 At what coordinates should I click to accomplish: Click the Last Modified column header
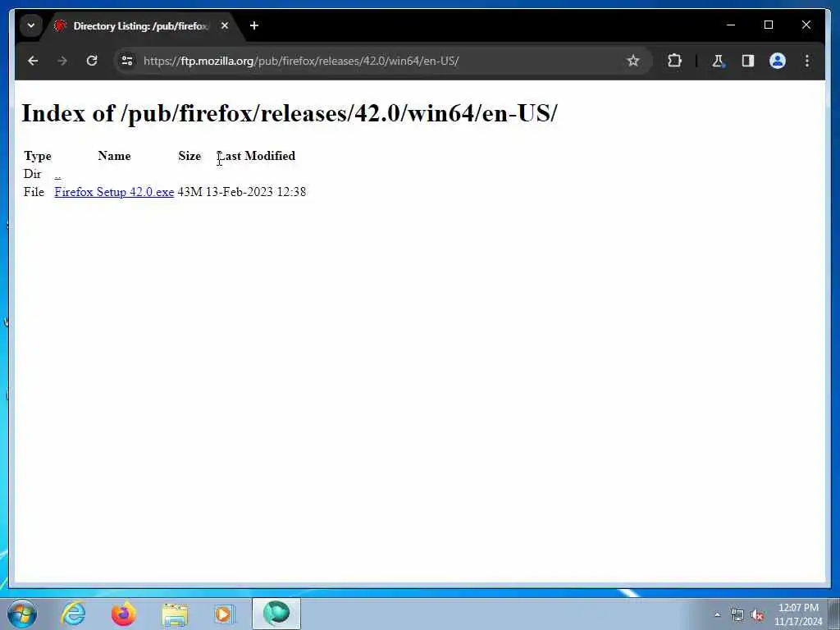pos(256,156)
